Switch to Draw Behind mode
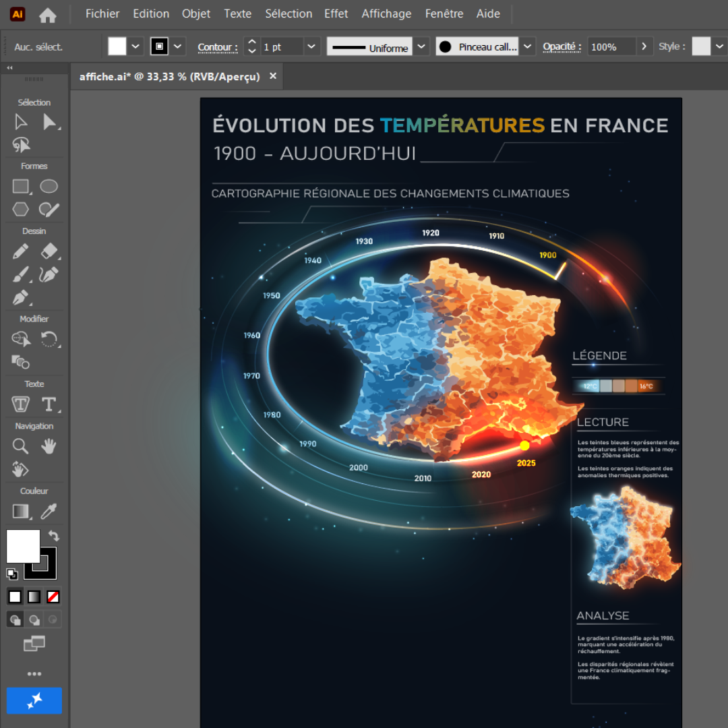This screenshot has width=728, height=728. tap(34, 619)
